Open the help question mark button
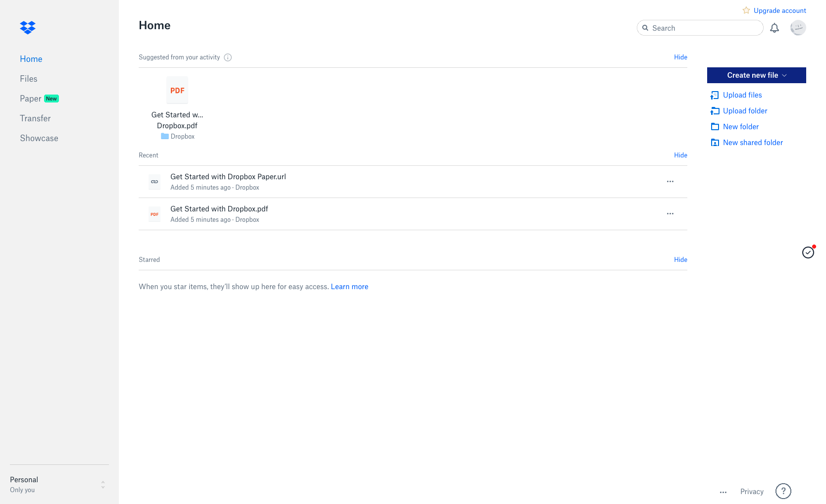Screen dimensions: 826x504 tap(783, 491)
